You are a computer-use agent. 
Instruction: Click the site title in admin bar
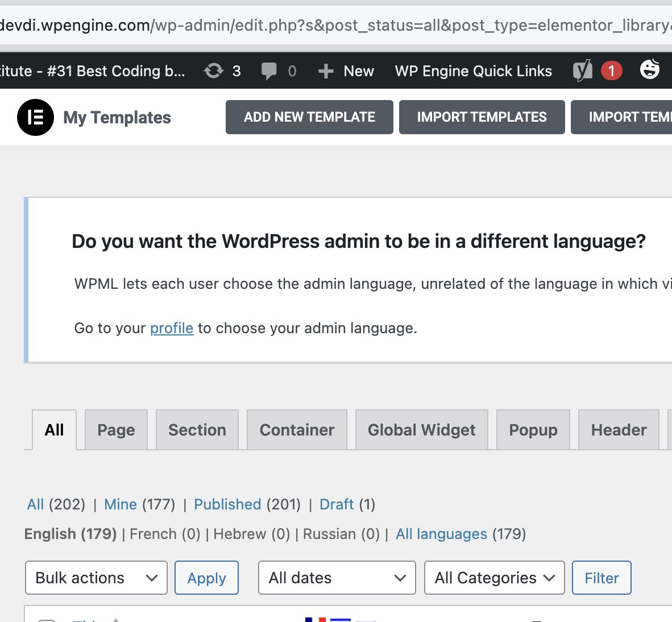pyautogui.click(x=93, y=71)
